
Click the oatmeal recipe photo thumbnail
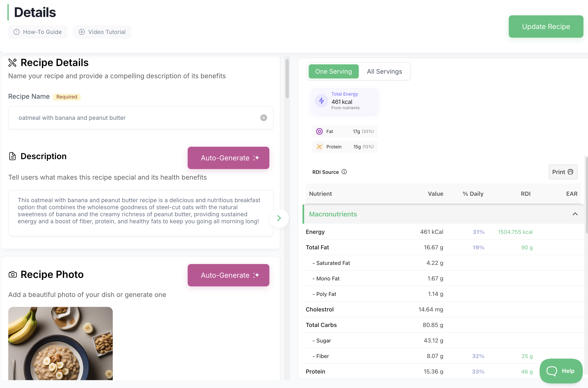(x=60, y=343)
